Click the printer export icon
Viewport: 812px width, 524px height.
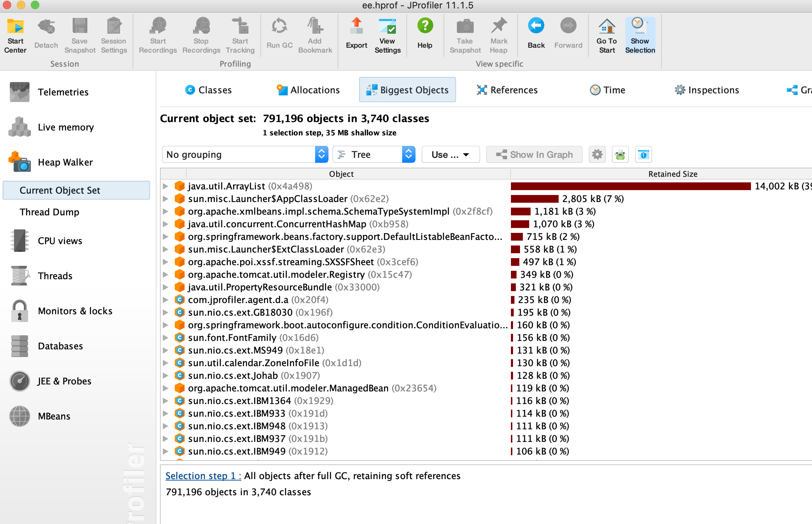point(620,154)
